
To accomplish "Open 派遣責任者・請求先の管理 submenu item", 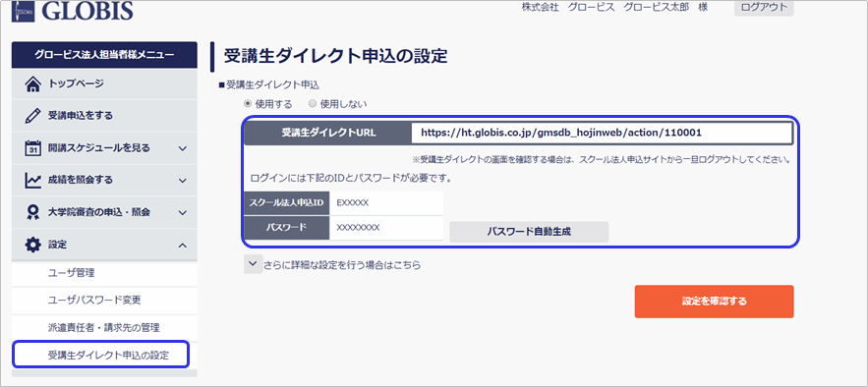I will coord(104,328).
